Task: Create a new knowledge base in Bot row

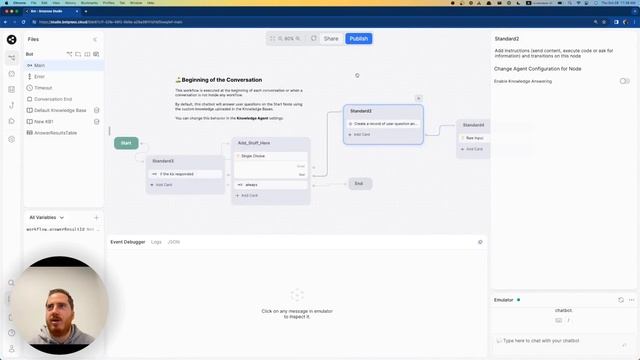Action: [x=87, y=54]
